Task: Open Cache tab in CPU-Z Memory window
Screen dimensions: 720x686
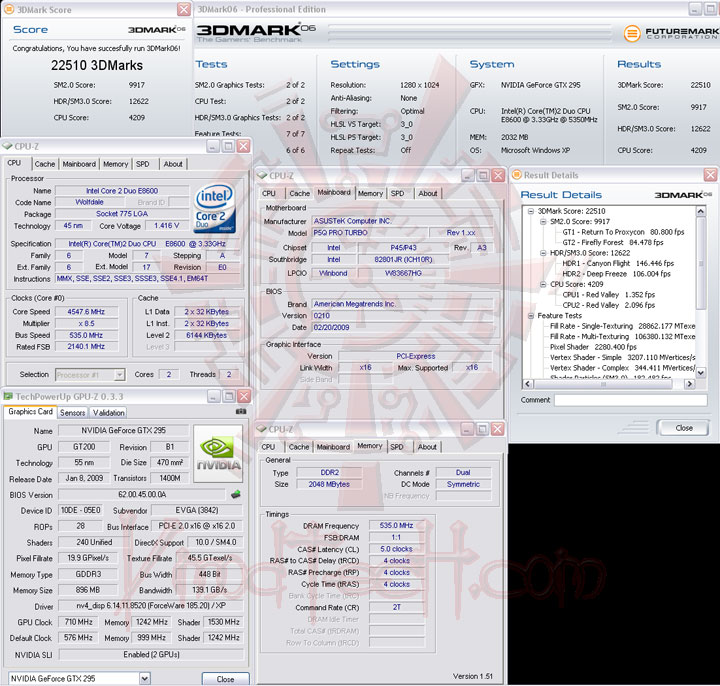Action: click(299, 447)
